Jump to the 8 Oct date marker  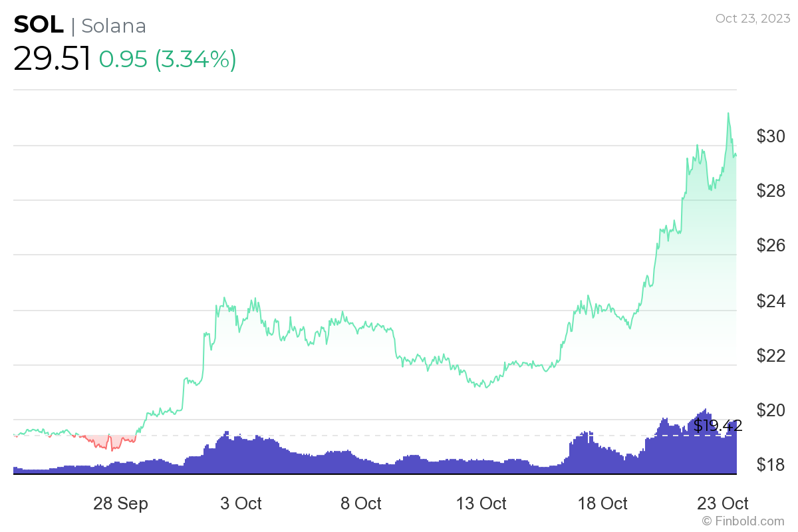pos(361,503)
